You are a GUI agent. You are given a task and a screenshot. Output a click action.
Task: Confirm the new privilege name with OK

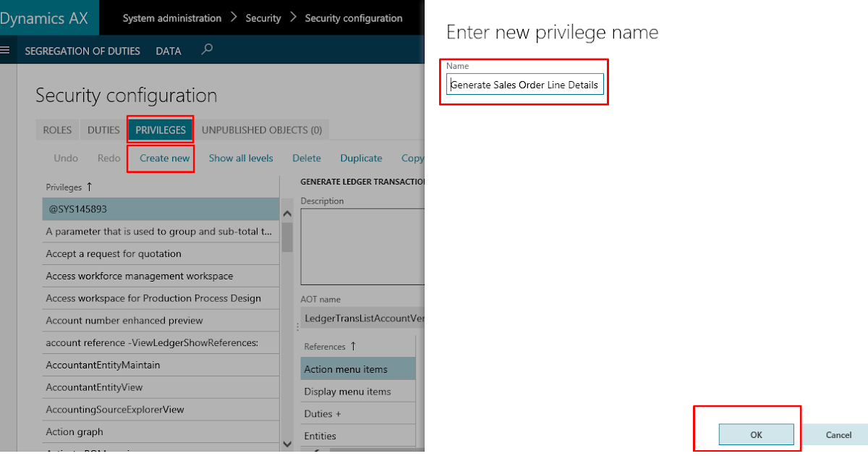point(757,434)
